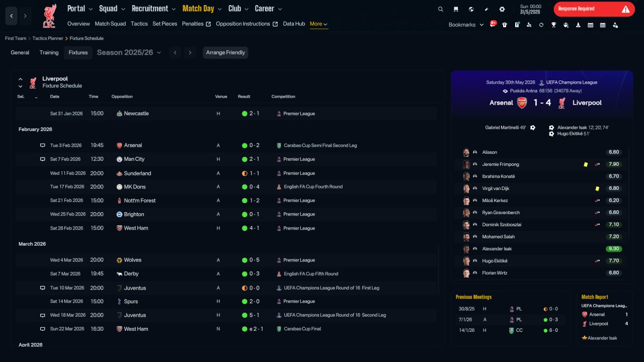Open the Recruitment dropdown menu
This screenshot has width=644, height=362.
click(x=153, y=9)
